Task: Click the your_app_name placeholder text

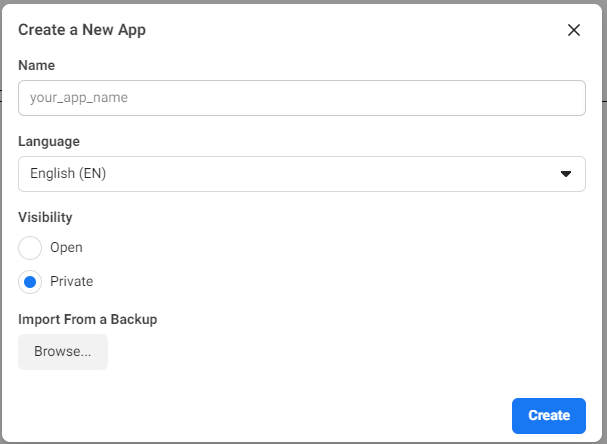Action: click(79, 98)
